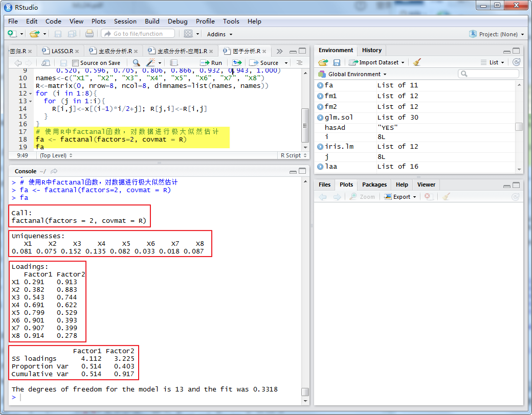Image resolution: width=532 pixels, height=415 pixels.
Task: Switch to the History tab
Action: pyautogui.click(x=371, y=50)
